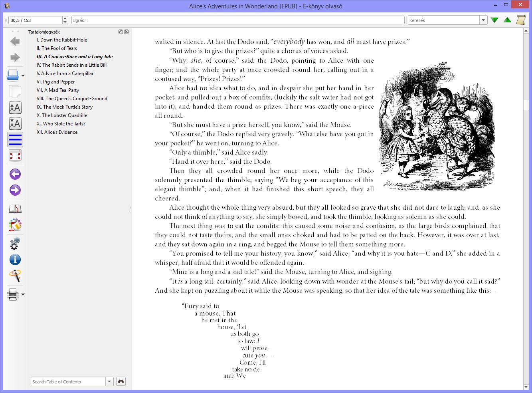
Task: Click the word 'everybody' in italics
Action: (289, 42)
